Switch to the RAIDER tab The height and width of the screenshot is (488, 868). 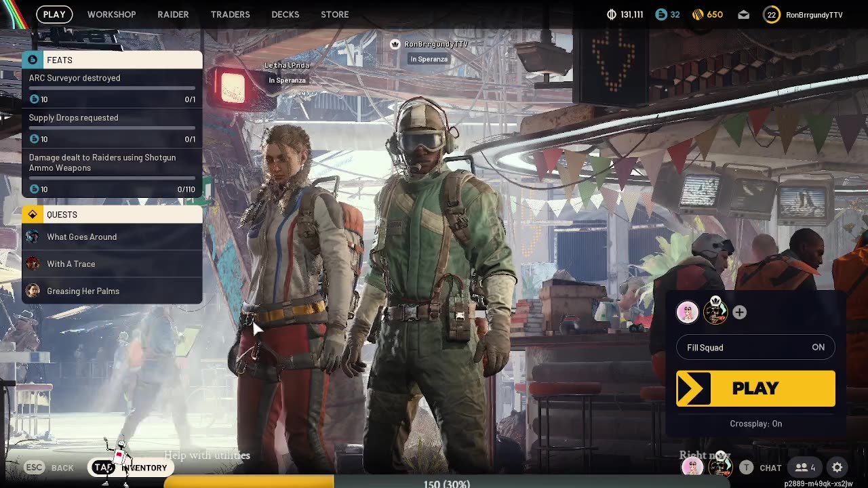[x=173, y=14]
